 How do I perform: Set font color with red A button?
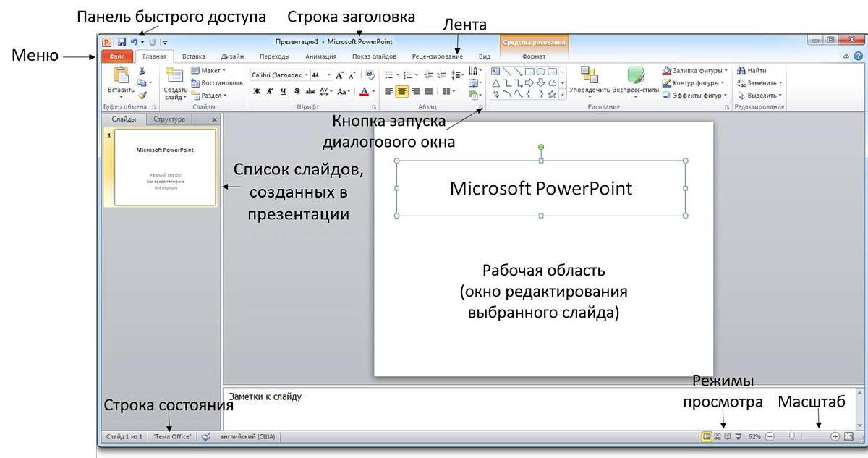pos(364,91)
